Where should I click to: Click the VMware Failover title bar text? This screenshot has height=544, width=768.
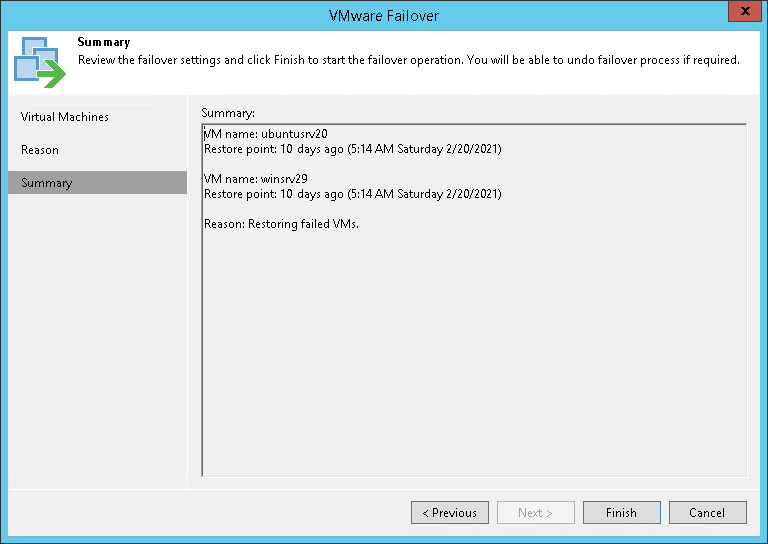[384, 16]
